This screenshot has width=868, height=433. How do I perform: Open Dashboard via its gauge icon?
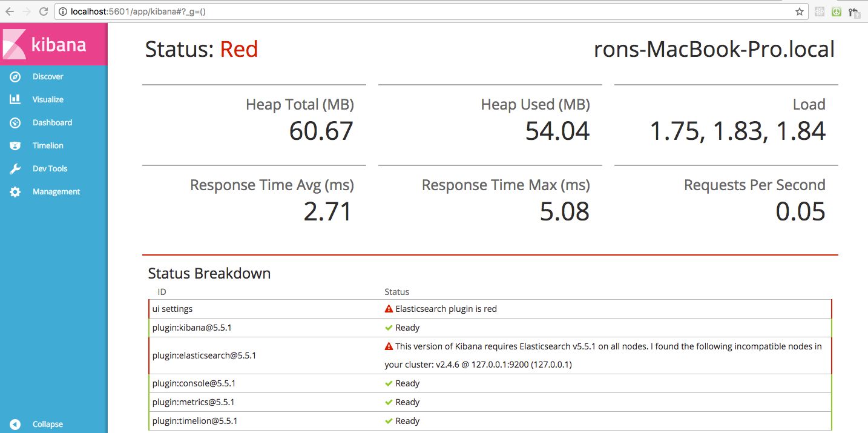tap(15, 123)
